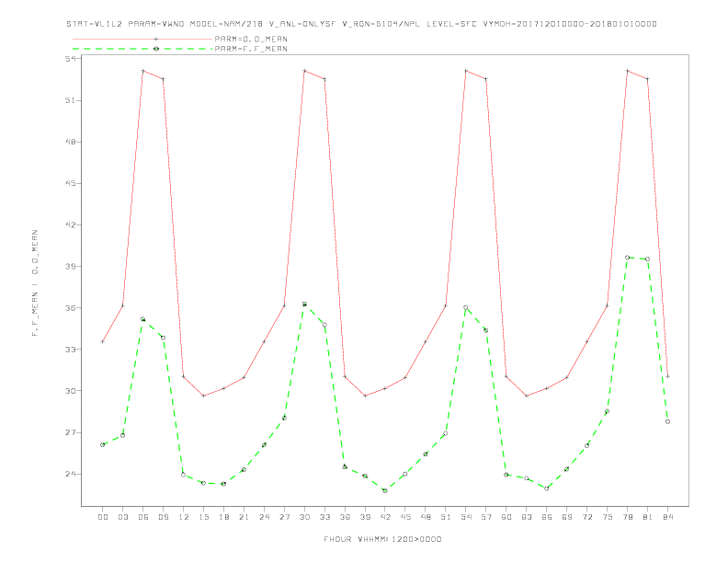
Task: Click the x-axis forecast hour label 27
Action: click(x=284, y=517)
